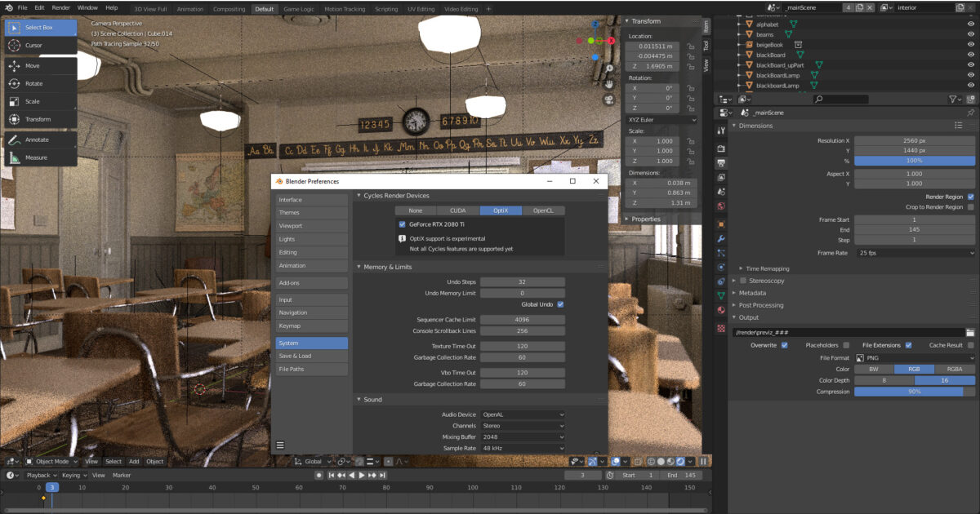Play animation in the timeline
The width and height of the screenshot is (980, 514).
[361, 475]
